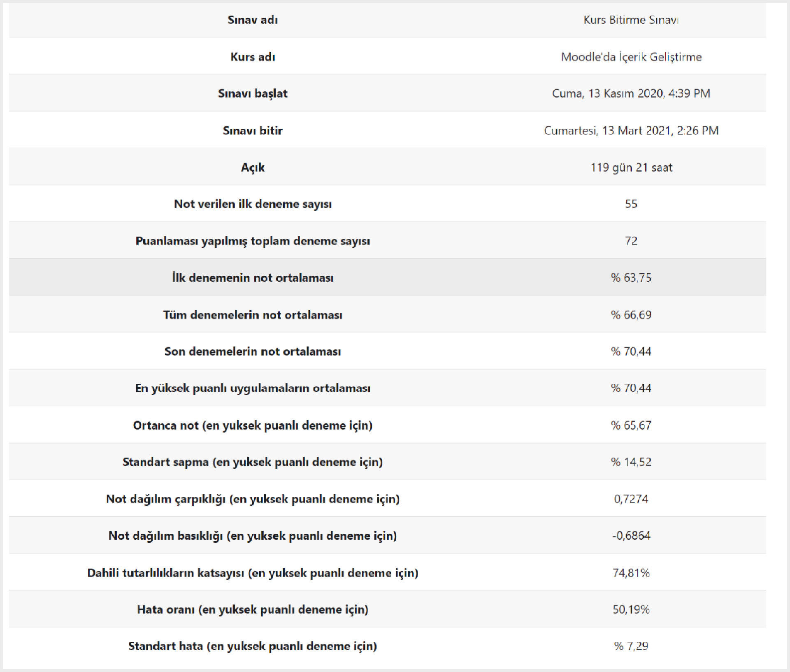790x672 pixels.
Task: Click 'Ortanca not' median row label
Action: click(253, 425)
